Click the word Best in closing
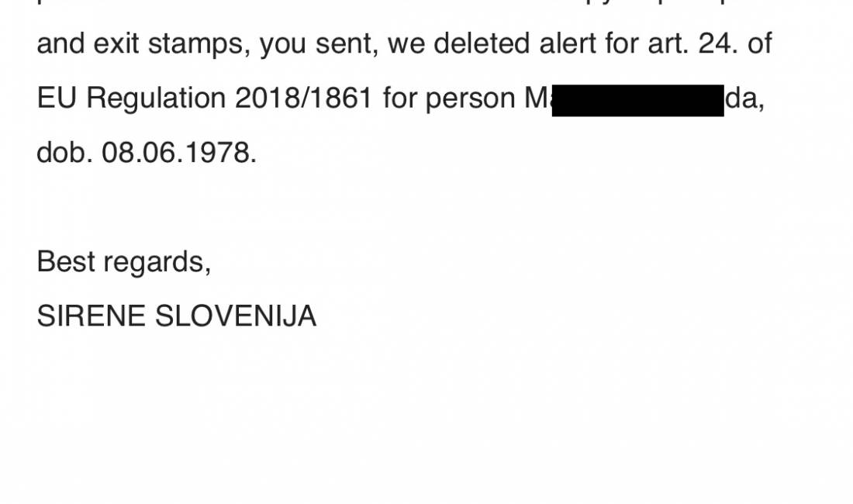The height and width of the screenshot is (504, 853). [x=66, y=261]
